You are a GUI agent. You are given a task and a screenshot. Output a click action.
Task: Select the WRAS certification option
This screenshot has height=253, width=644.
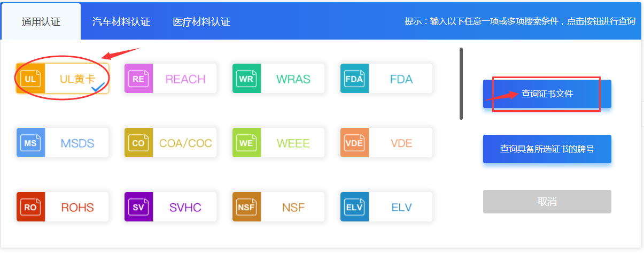293,79
